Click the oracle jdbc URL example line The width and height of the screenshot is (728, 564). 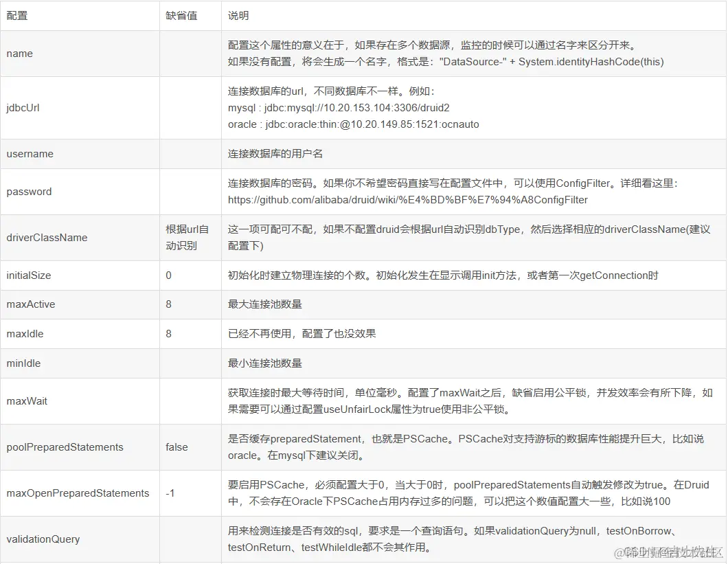(353, 124)
